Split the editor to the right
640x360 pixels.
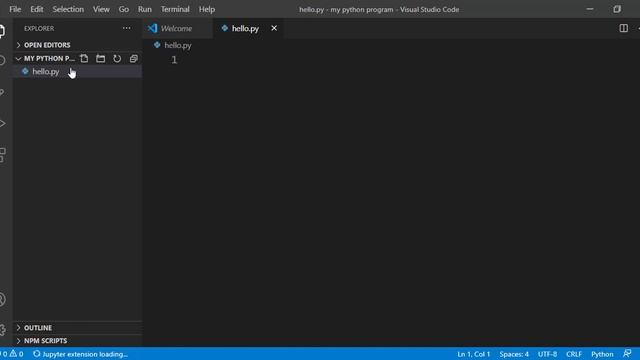coord(624,28)
